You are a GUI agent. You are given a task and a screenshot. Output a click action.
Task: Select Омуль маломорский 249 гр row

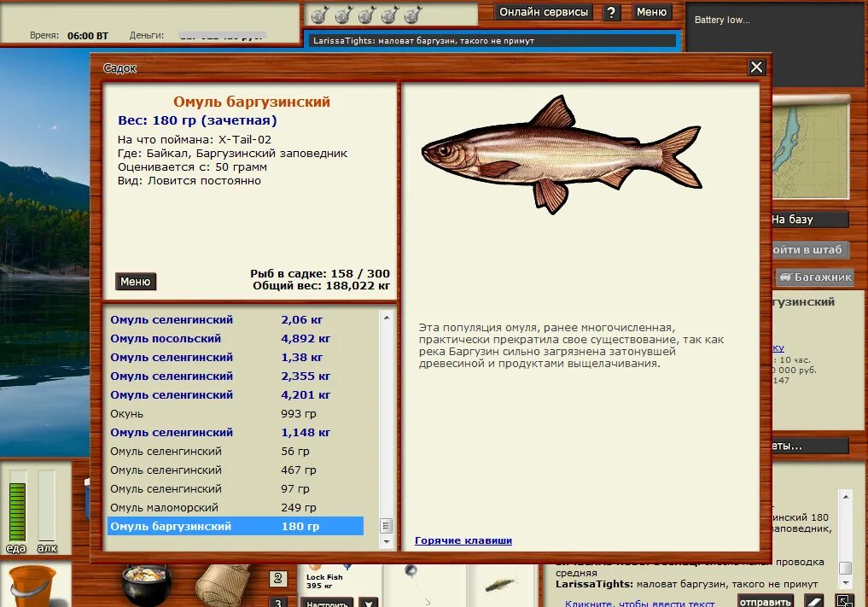236,508
